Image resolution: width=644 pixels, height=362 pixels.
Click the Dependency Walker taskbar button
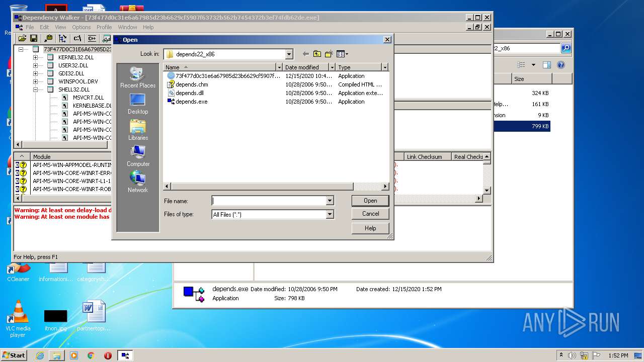click(x=125, y=355)
